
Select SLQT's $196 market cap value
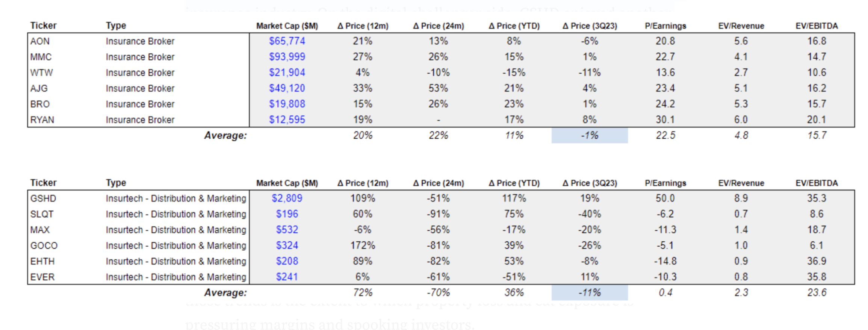287,214
